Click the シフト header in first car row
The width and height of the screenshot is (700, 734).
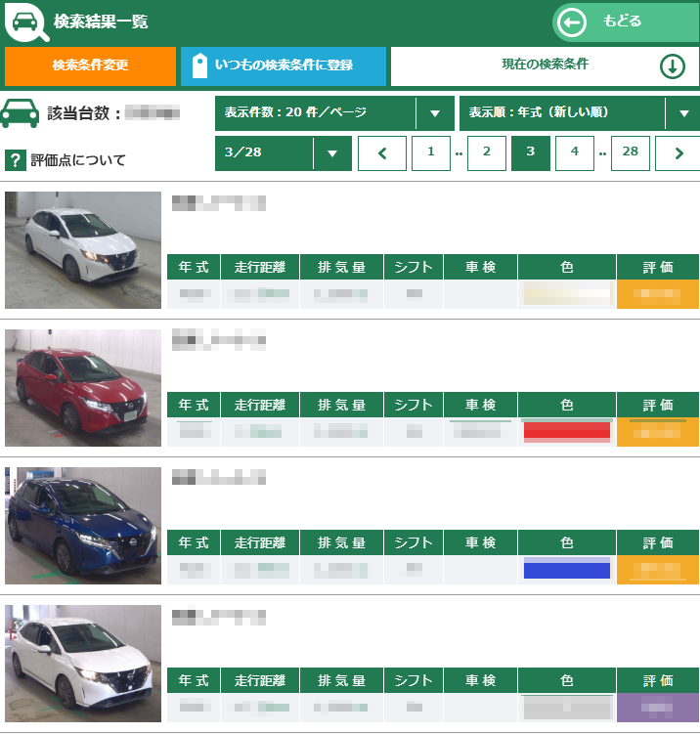pos(414,267)
